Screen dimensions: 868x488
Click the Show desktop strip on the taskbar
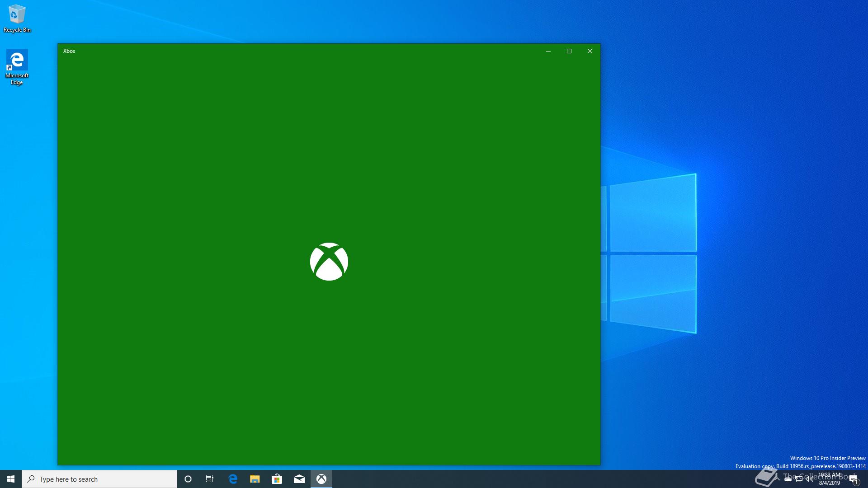(866, 479)
